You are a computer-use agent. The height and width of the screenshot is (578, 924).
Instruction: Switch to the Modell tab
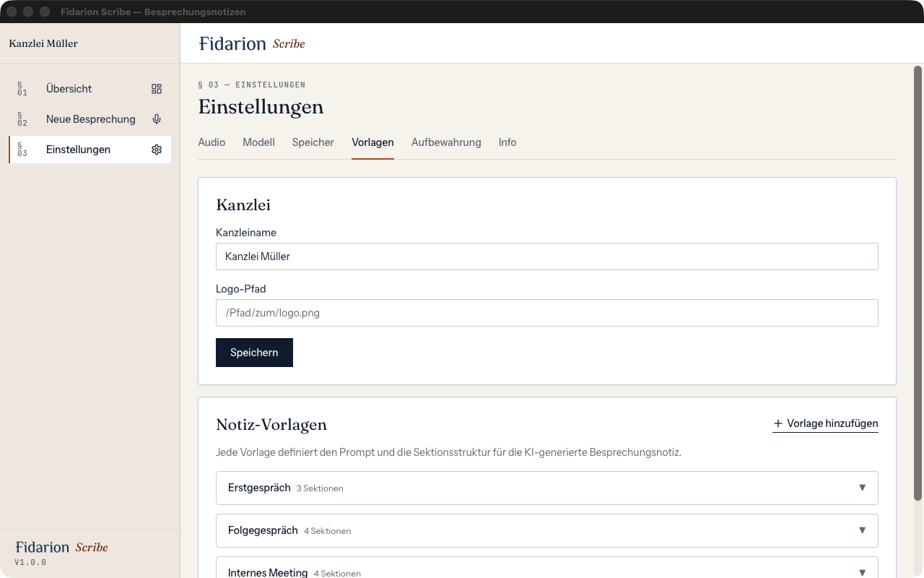(x=258, y=142)
